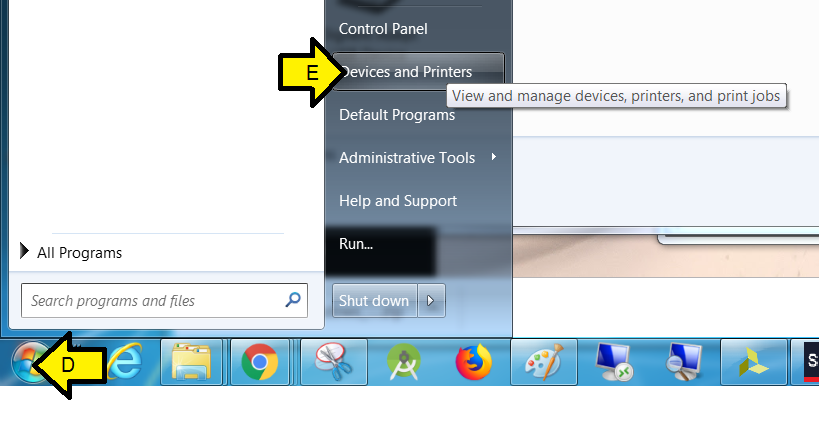Open the Paint palette icon
The height and width of the screenshot is (430, 819).
click(x=544, y=362)
